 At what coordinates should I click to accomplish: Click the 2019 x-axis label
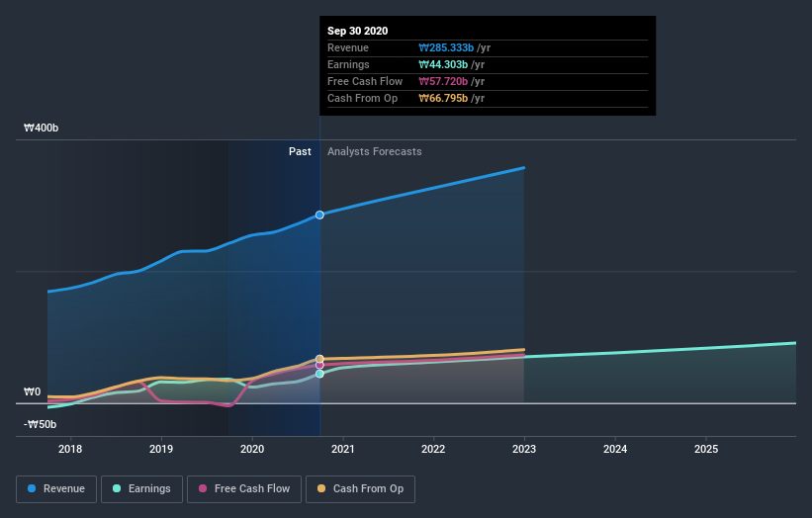pos(161,449)
